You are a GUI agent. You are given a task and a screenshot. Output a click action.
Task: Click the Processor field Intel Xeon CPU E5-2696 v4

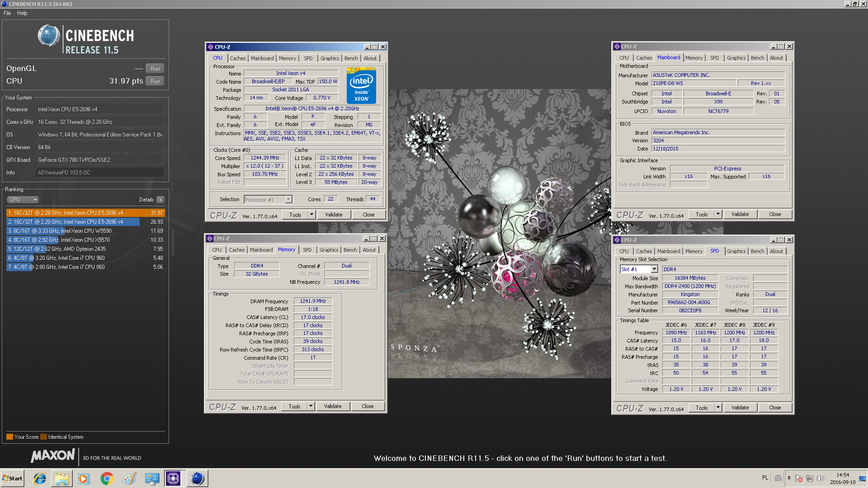pos(99,109)
